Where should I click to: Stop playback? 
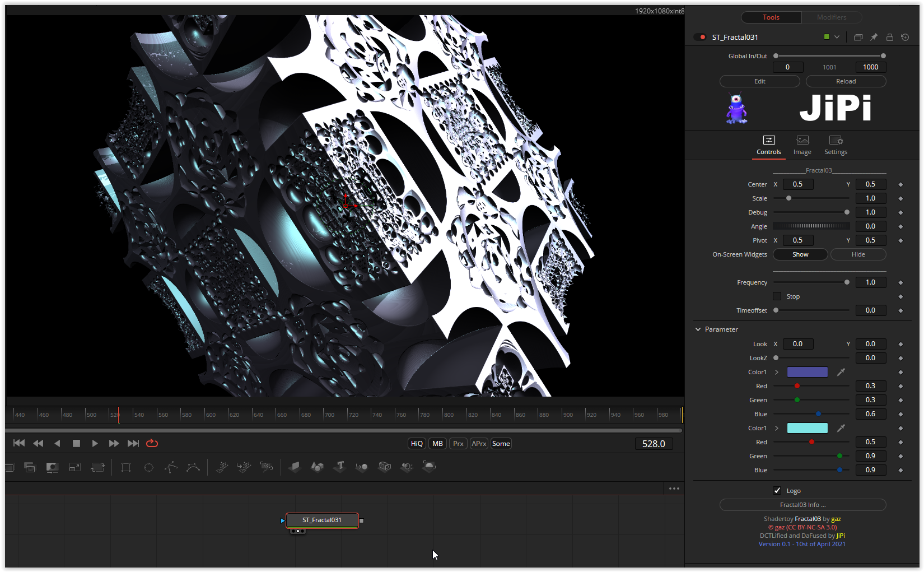click(76, 443)
